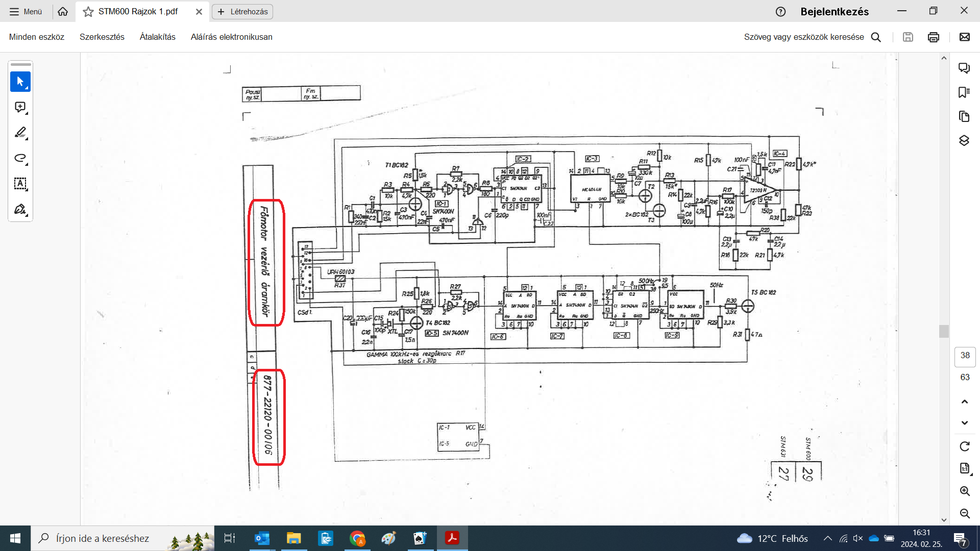980x551 pixels.
Task: Select the freehand draw tool
Action: 20,158
